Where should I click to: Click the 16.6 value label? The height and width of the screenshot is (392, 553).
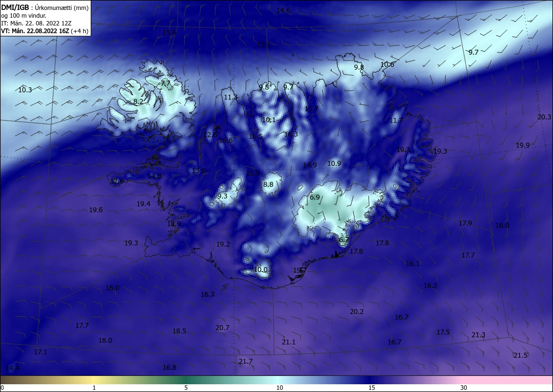point(226,140)
